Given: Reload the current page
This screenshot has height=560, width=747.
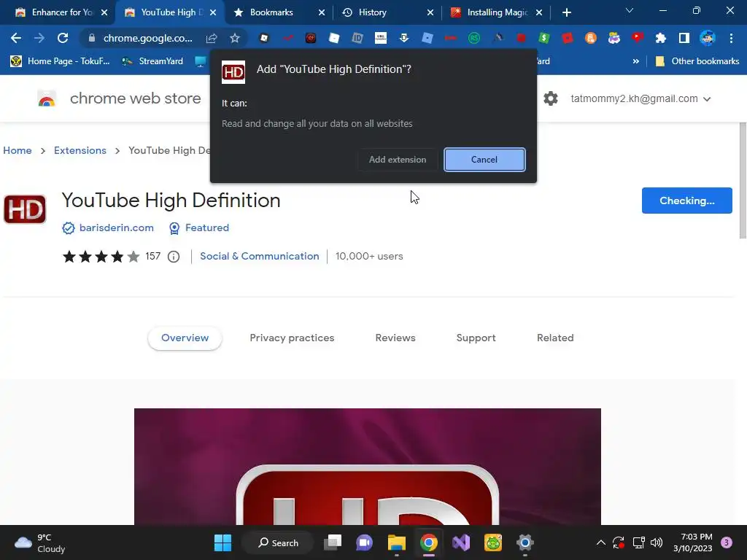Looking at the screenshot, I should pos(63,38).
